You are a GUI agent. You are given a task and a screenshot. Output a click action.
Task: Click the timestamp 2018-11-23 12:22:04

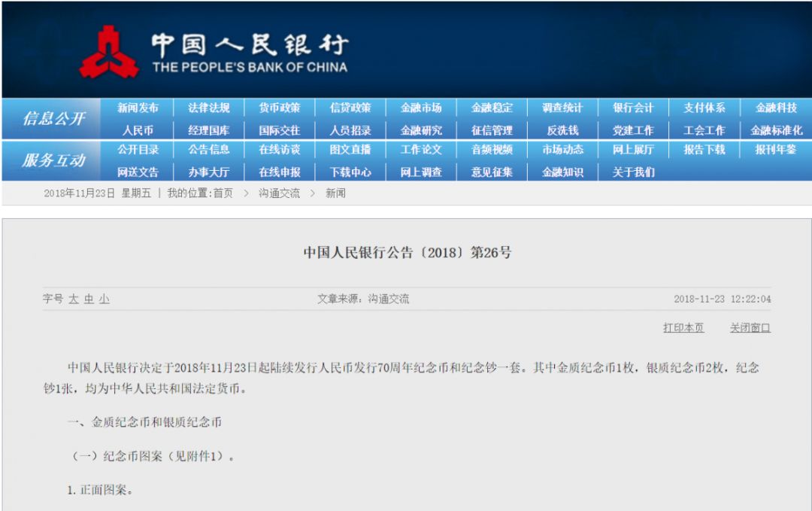coord(723,299)
